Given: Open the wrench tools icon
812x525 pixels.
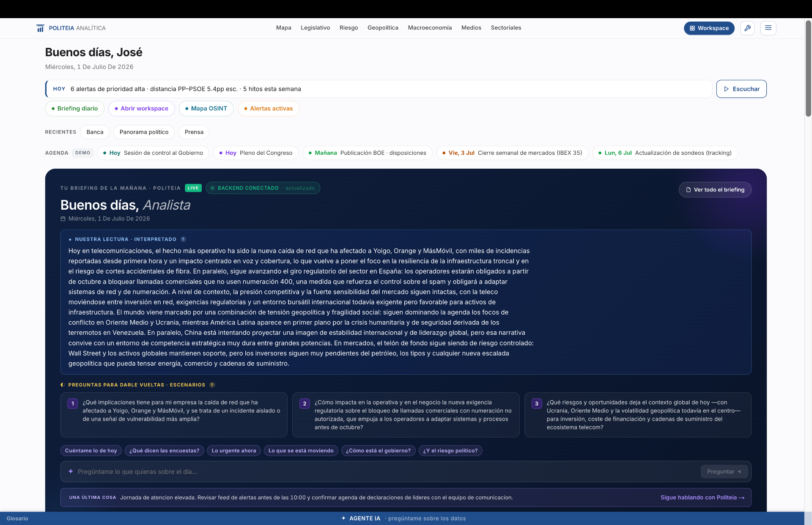Looking at the screenshot, I should tap(747, 28).
